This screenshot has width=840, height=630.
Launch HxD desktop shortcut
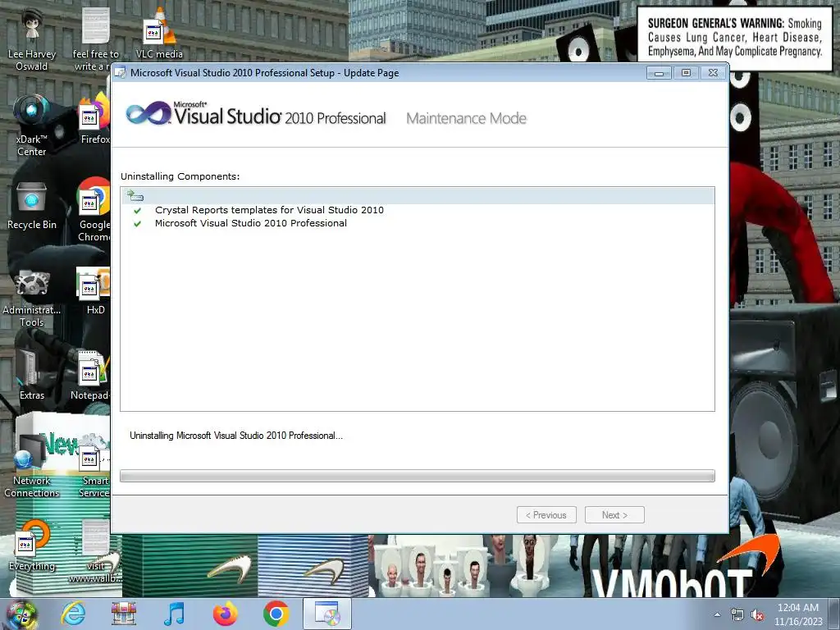[x=94, y=291]
